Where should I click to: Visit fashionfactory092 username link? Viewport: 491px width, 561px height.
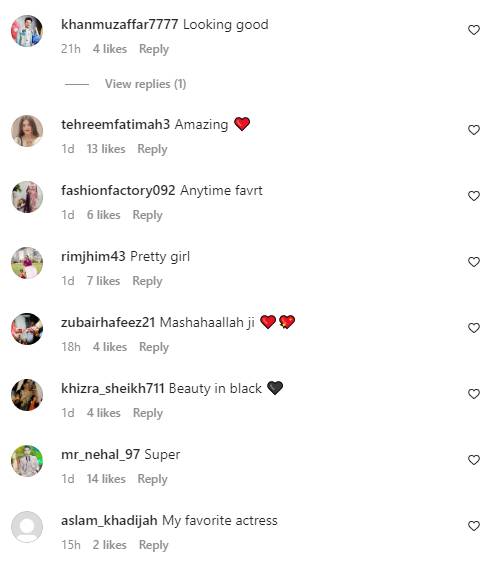(118, 190)
